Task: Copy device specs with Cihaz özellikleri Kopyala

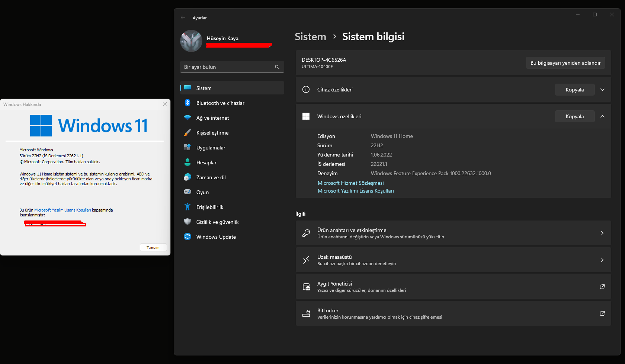Action: (575, 90)
